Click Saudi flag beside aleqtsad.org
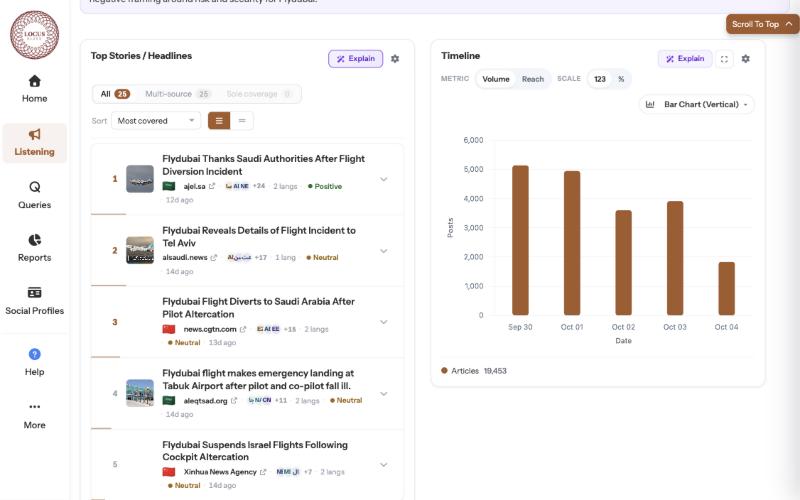Image resolution: width=800 pixels, height=500 pixels. [x=169, y=401]
